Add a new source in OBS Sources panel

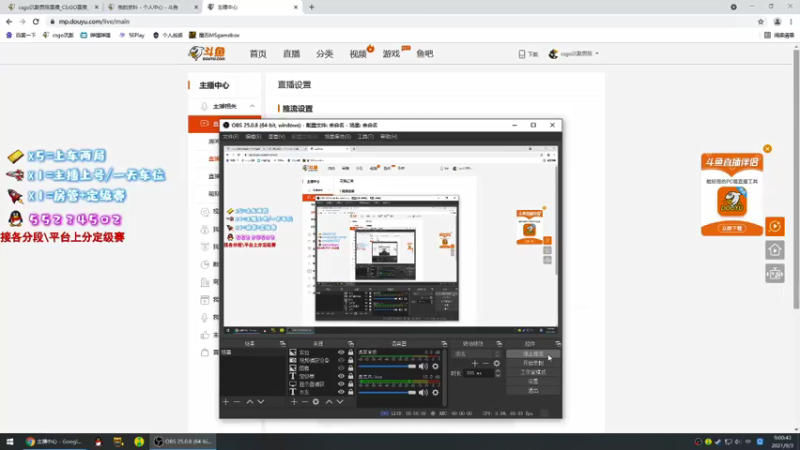pyautogui.click(x=294, y=402)
